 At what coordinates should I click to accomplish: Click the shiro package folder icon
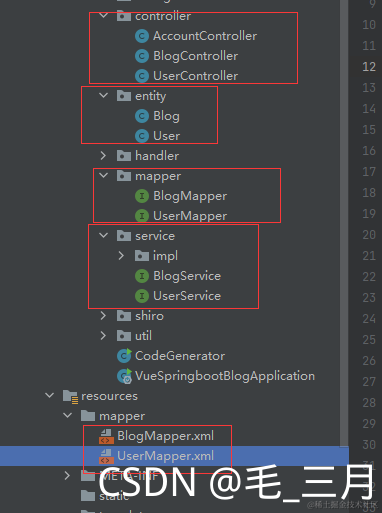pos(124,316)
